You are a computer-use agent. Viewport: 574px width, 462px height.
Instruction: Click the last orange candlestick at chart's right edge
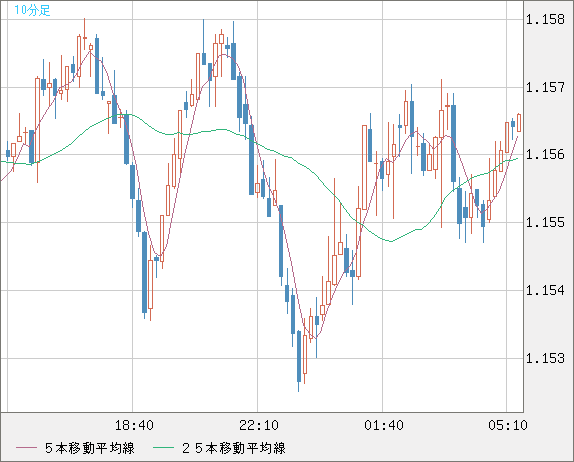pos(519,123)
